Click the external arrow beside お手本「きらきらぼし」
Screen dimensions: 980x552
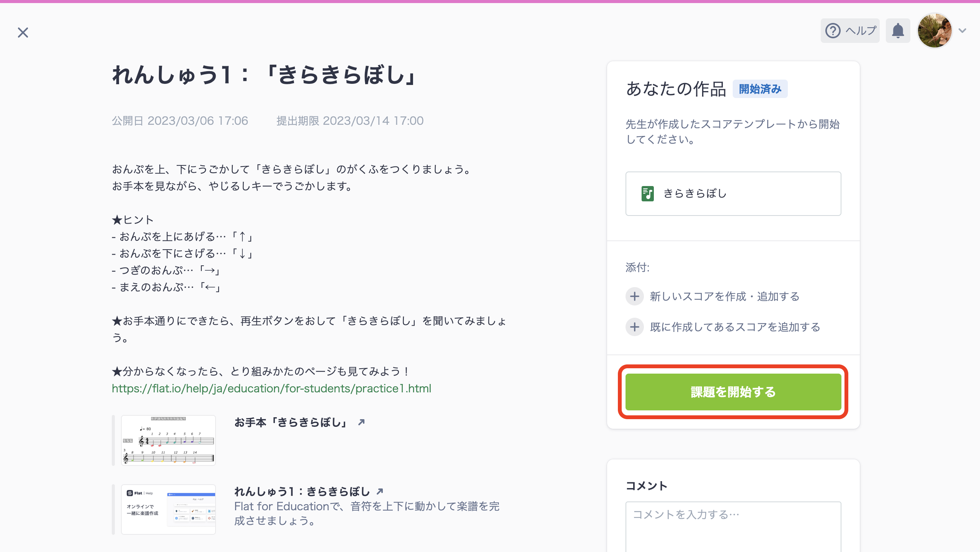point(361,422)
